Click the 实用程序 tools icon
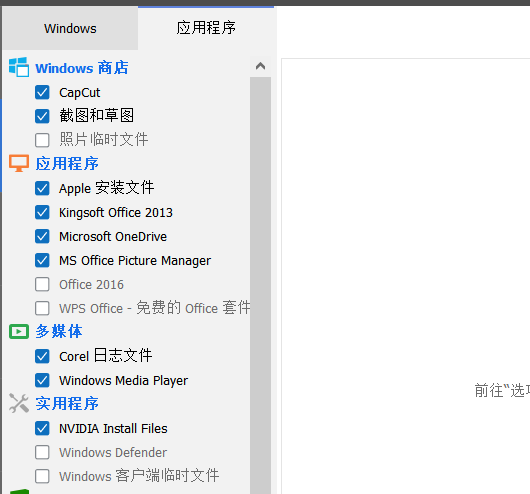The width and height of the screenshot is (530, 494). [19, 403]
